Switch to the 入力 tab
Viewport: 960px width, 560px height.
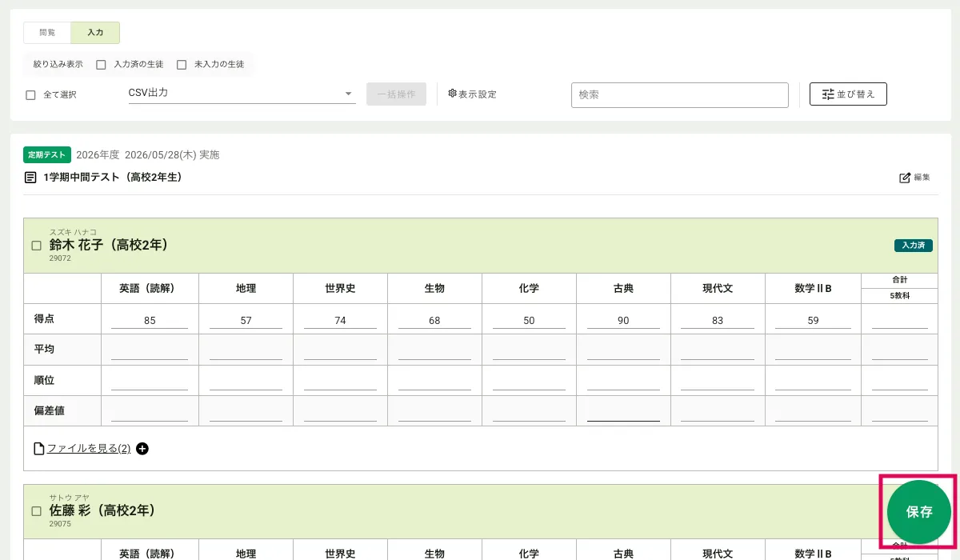95,33
